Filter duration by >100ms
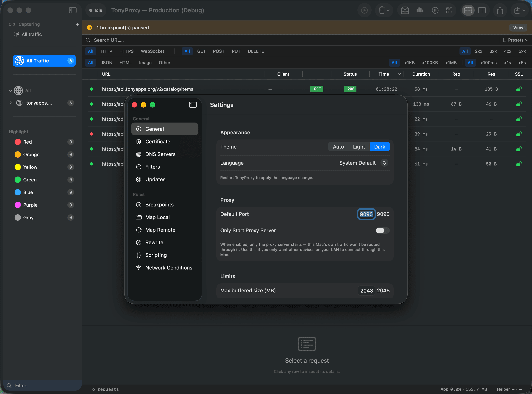The height and width of the screenshot is (394, 532). pos(488,63)
